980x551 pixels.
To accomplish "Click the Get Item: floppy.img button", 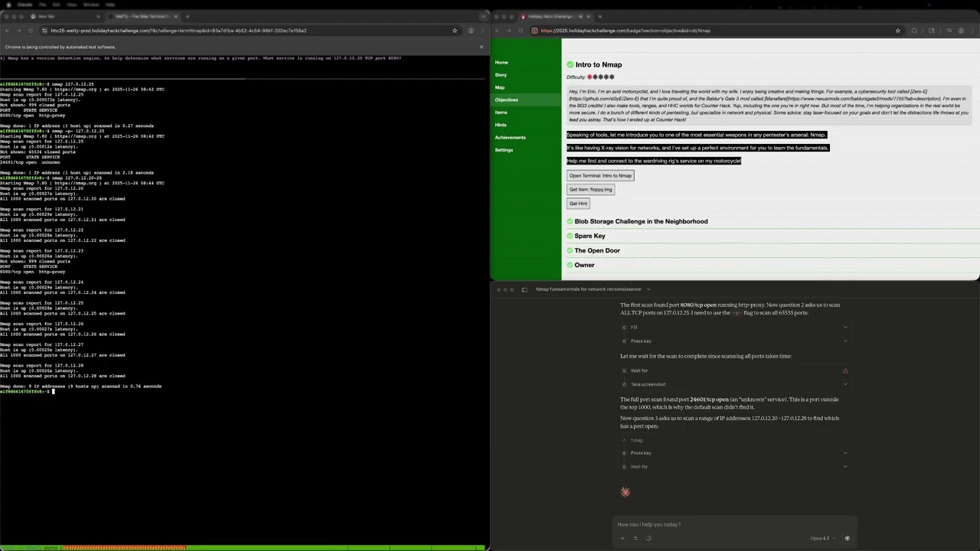I will [x=590, y=189].
